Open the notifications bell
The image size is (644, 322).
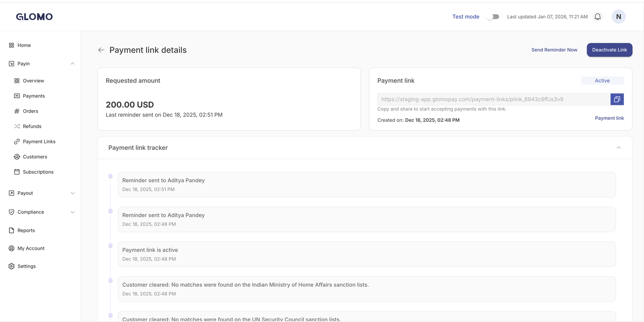[x=598, y=17]
